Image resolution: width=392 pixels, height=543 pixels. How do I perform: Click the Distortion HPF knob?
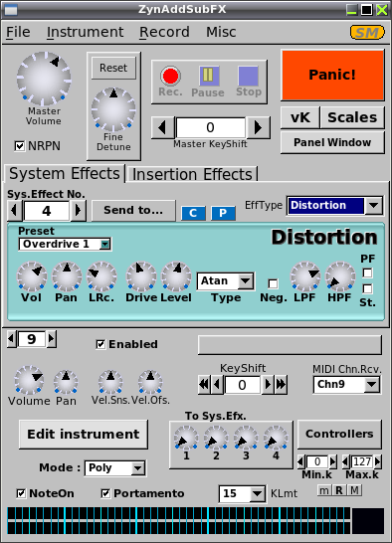(x=340, y=276)
